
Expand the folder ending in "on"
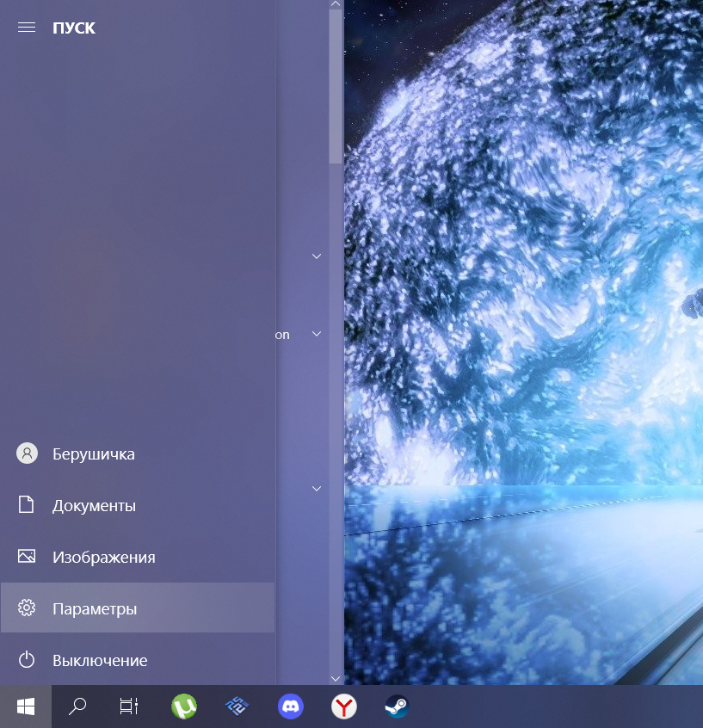point(317,334)
